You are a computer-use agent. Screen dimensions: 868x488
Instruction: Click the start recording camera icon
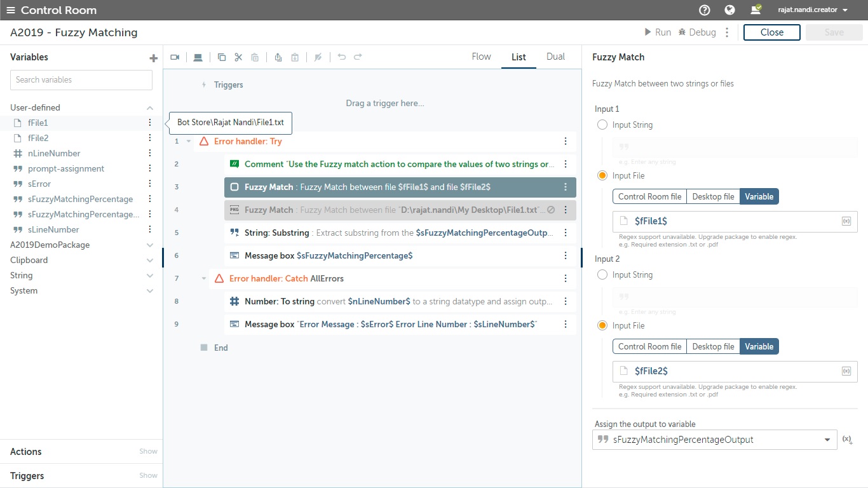coord(175,57)
